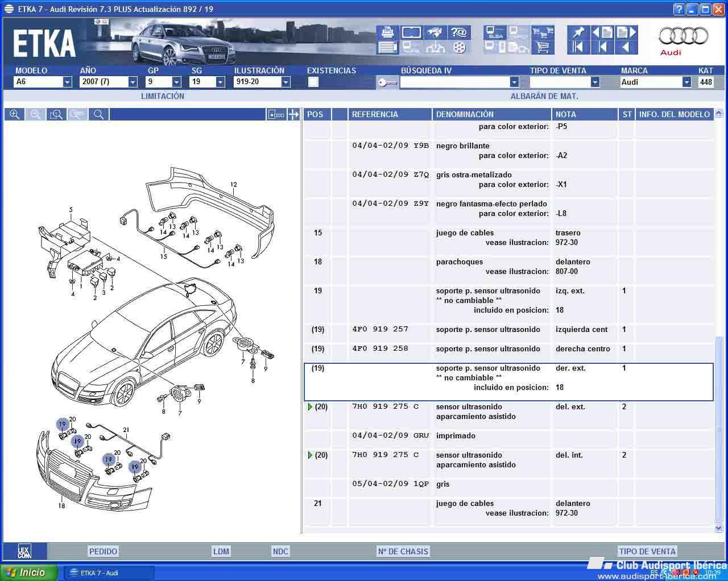This screenshot has width=728, height=581.
Task: Click the Limitación label
Action: click(163, 96)
